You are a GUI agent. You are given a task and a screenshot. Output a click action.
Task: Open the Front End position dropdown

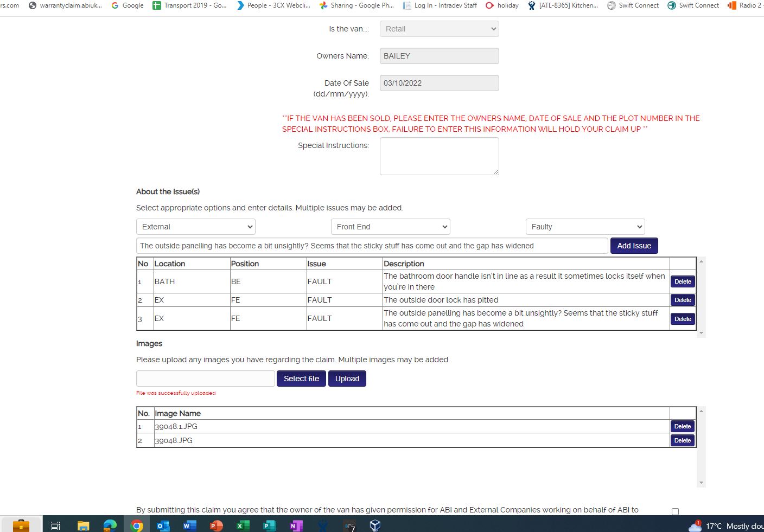click(x=390, y=227)
